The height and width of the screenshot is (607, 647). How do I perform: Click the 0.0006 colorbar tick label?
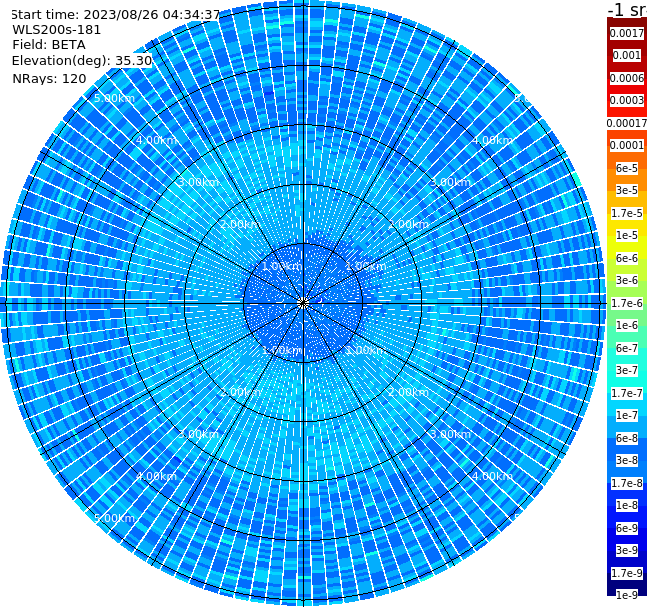coord(627,78)
